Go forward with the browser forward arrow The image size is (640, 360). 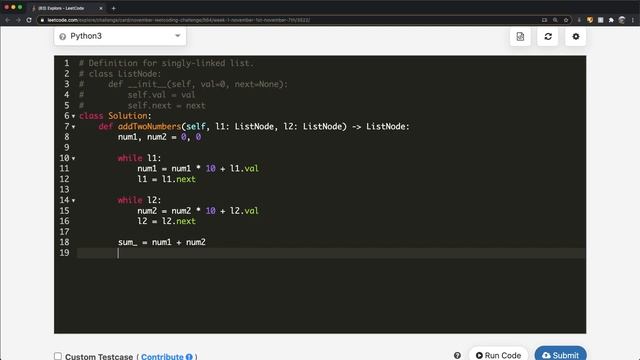pyautogui.click(x=18, y=20)
